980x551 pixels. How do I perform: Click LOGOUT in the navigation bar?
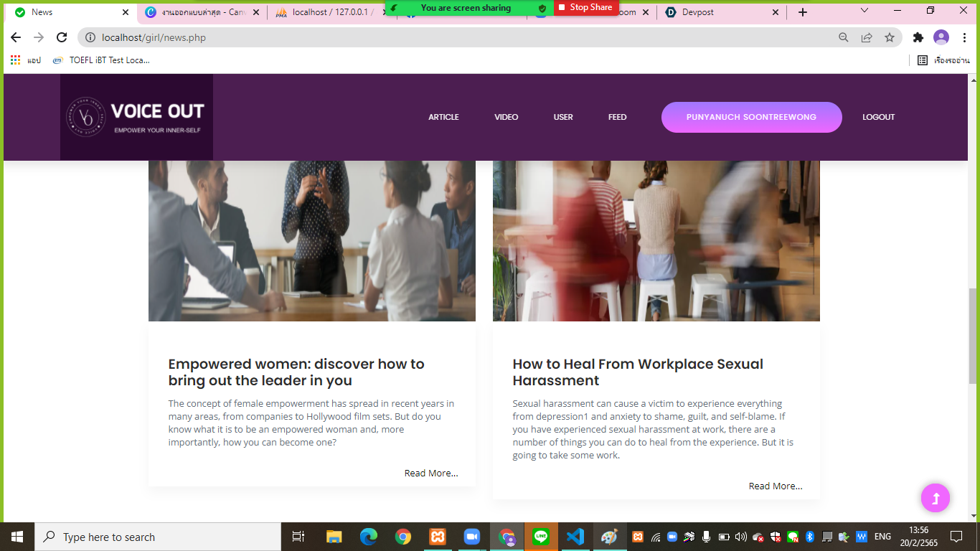[x=878, y=116]
